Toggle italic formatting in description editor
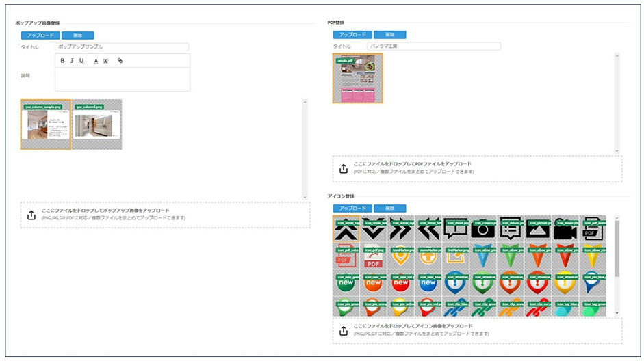Screen dimensions: 644x361 (72, 61)
